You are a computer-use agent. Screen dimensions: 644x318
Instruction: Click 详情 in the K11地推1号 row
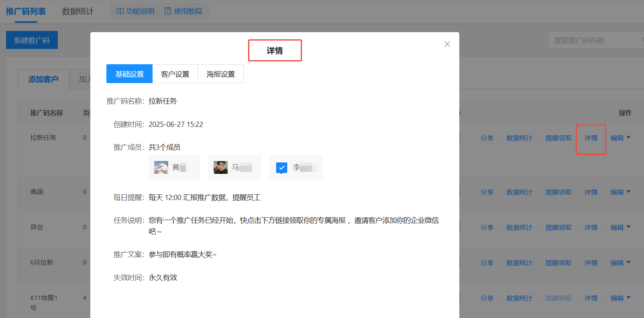click(591, 298)
